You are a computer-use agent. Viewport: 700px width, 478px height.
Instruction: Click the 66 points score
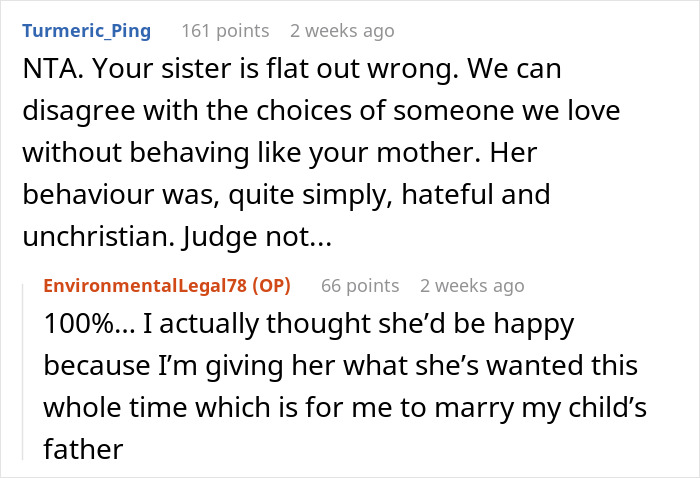(358, 286)
